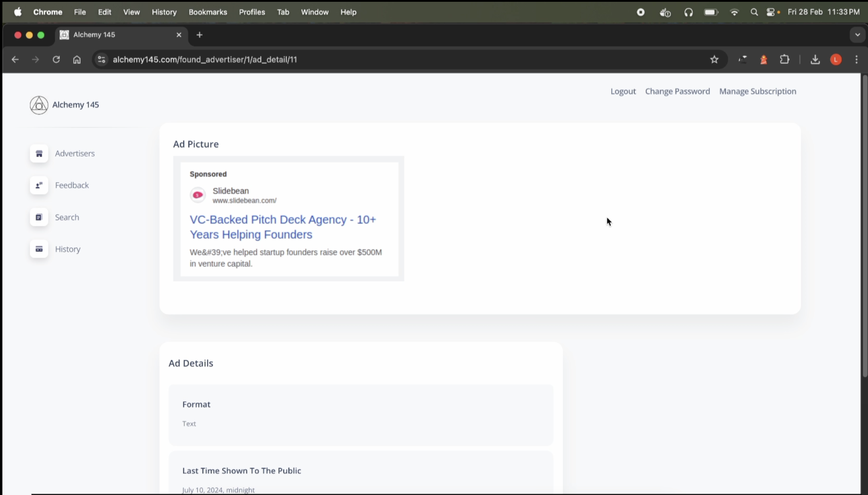This screenshot has height=495, width=868.
Task: View site information icon in address bar
Action: coord(102,60)
